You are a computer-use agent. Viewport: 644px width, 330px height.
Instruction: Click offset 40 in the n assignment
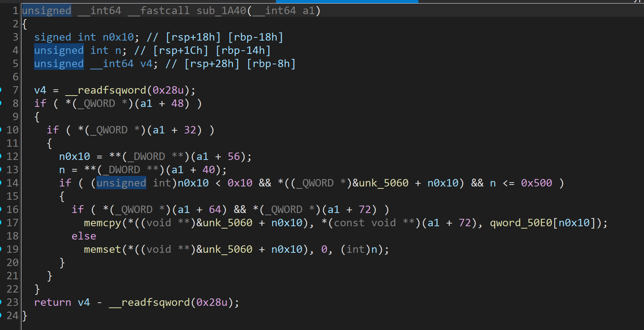point(209,170)
